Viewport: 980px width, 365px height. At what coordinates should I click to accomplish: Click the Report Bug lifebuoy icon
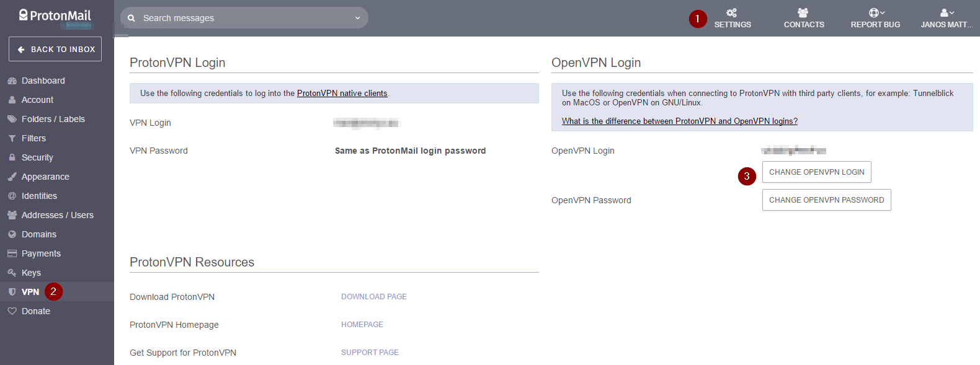click(873, 12)
